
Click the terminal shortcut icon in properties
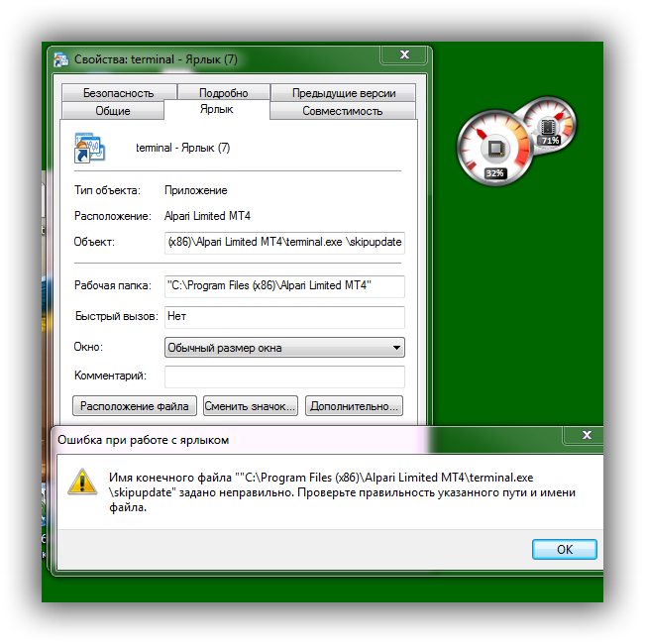pyautogui.click(x=90, y=148)
